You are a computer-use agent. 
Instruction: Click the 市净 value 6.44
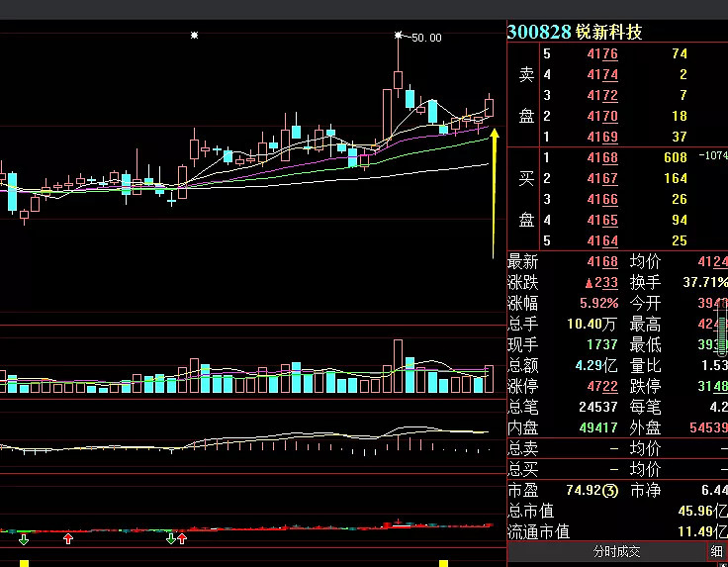pyautogui.click(x=714, y=491)
